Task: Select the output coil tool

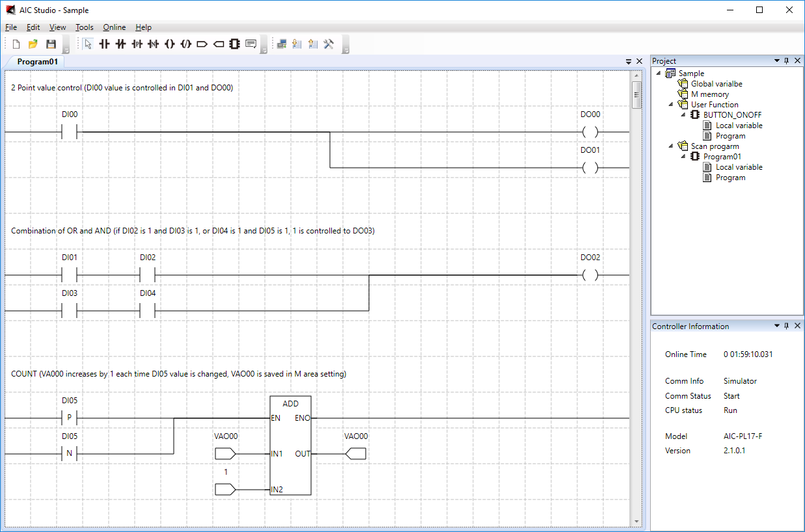Action: (x=169, y=44)
